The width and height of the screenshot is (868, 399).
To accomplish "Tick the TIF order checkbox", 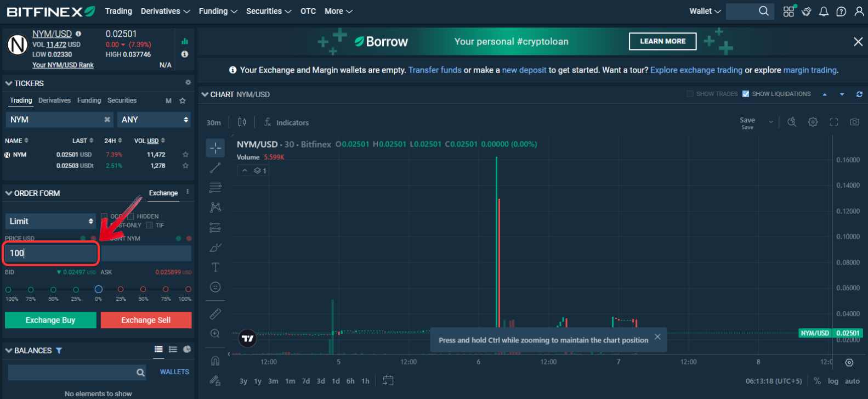I will (149, 225).
